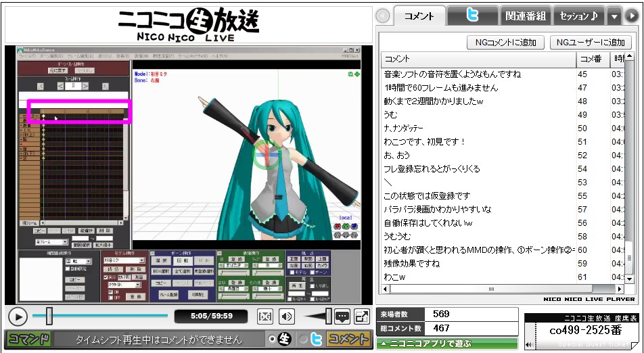Click the NGユーザーに追加 button
Viewport: 644px width, 353px height.
[591, 43]
